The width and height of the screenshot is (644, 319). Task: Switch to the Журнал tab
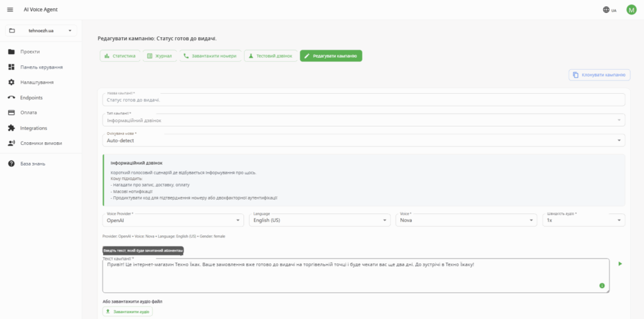pyautogui.click(x=160, y=56)
